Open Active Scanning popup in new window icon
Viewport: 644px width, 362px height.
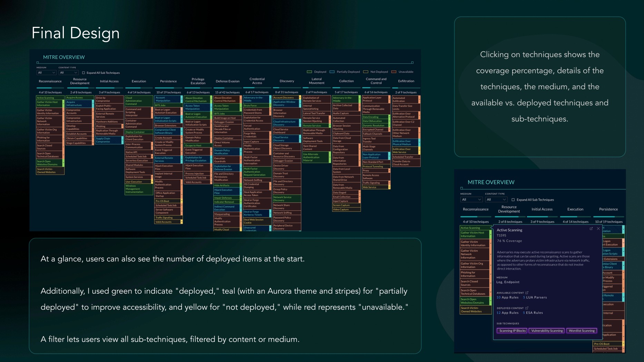pyautogui.click(x=591, y=229)
